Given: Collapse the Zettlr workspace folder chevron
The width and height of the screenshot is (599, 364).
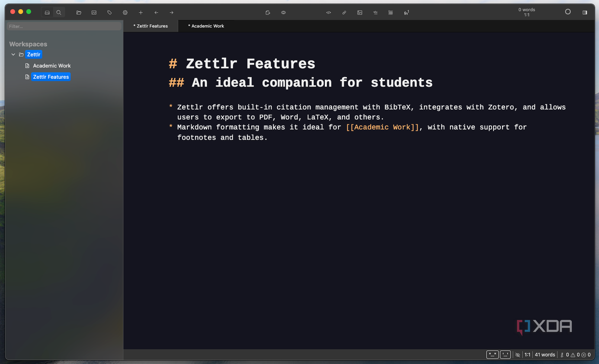Looking at the screenshot, I should 13,54.
